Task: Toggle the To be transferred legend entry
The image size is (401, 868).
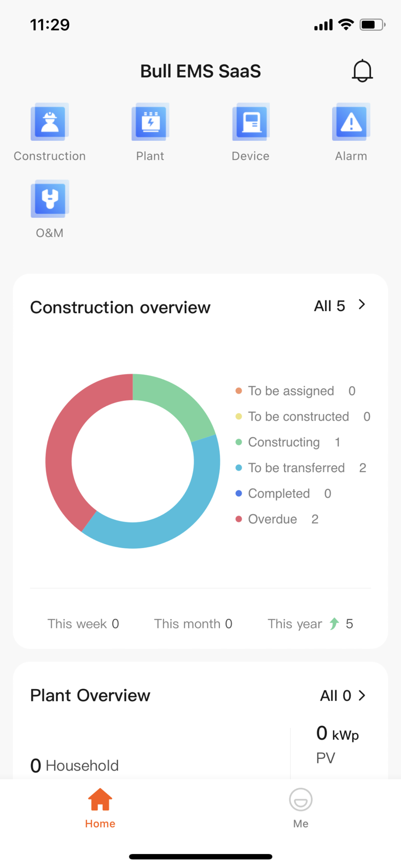Action: tap(296, 468)
